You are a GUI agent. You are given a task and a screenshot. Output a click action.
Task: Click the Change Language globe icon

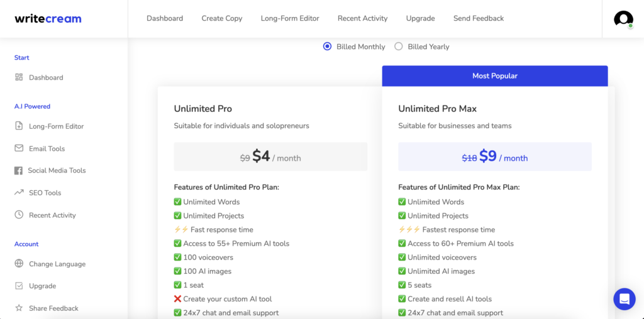point(19,264)
